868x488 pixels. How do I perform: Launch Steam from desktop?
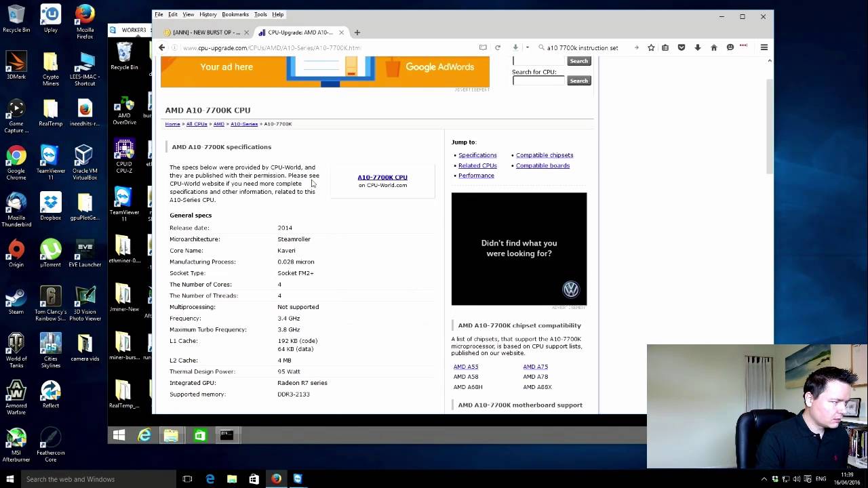coord(16,301)
